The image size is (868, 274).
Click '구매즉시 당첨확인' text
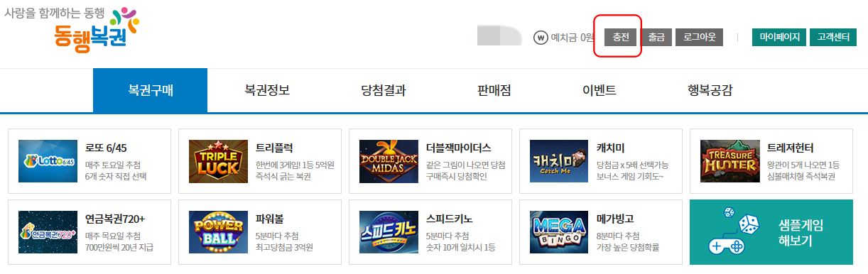click(x=456, y=176)
